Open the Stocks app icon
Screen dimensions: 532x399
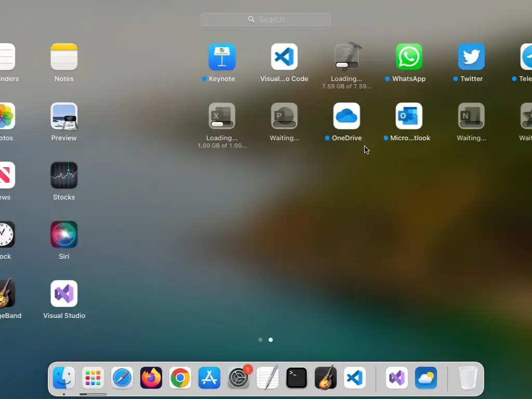tap(64, 175)
